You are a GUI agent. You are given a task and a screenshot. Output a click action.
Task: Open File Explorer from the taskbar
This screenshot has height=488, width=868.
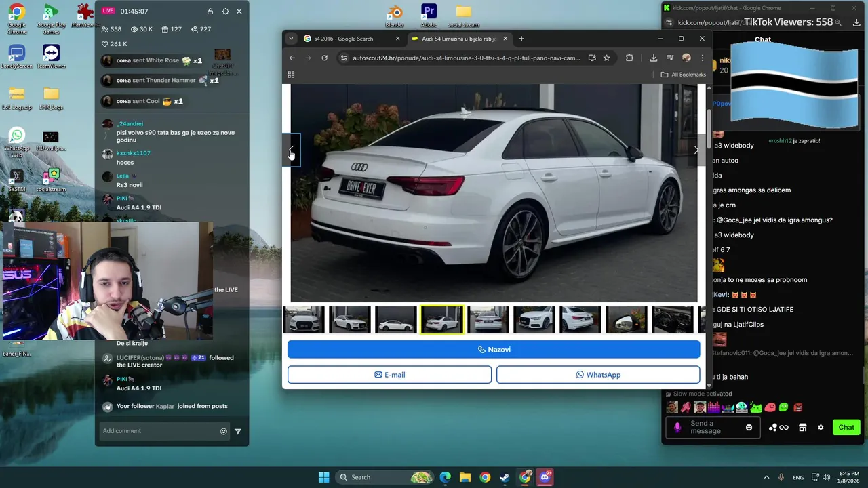point(465,477)
